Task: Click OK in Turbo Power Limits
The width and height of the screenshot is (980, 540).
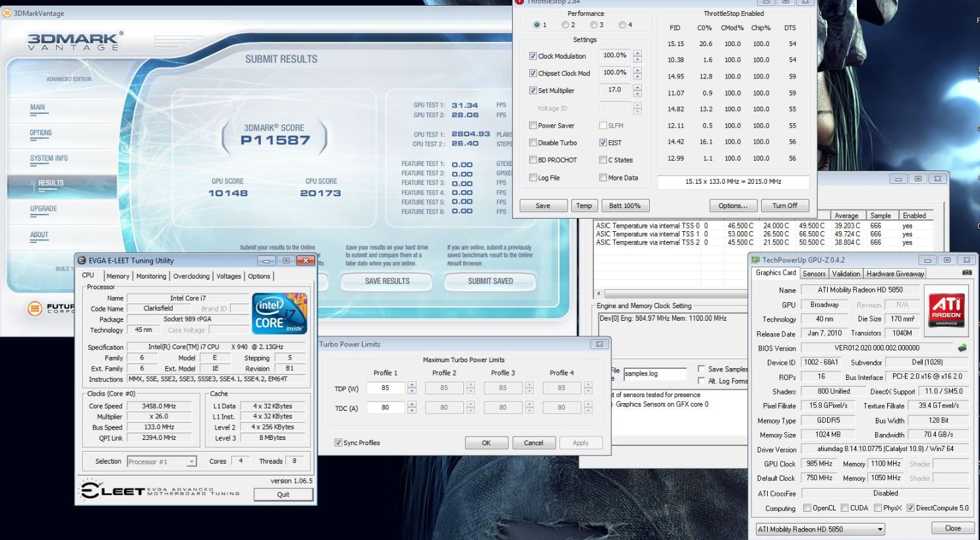Action: click(x=486, y=443)
